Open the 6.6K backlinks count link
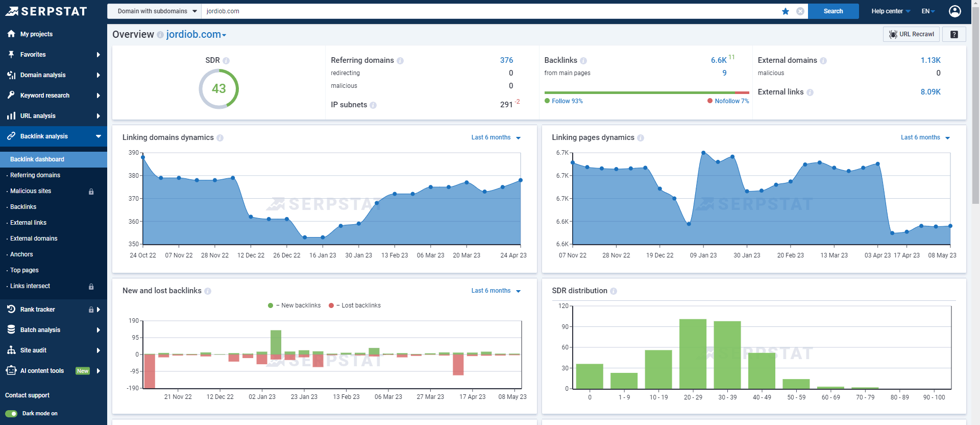Image resolution: width=980 pixels, height=425 pixels. (x=719, y=60)
